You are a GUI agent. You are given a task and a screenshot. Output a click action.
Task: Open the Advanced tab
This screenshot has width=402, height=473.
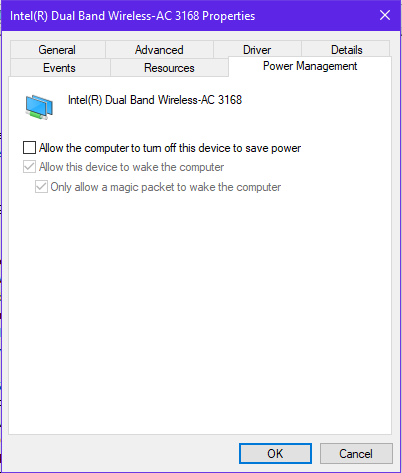pyautogui.click(x=159, y=50)
